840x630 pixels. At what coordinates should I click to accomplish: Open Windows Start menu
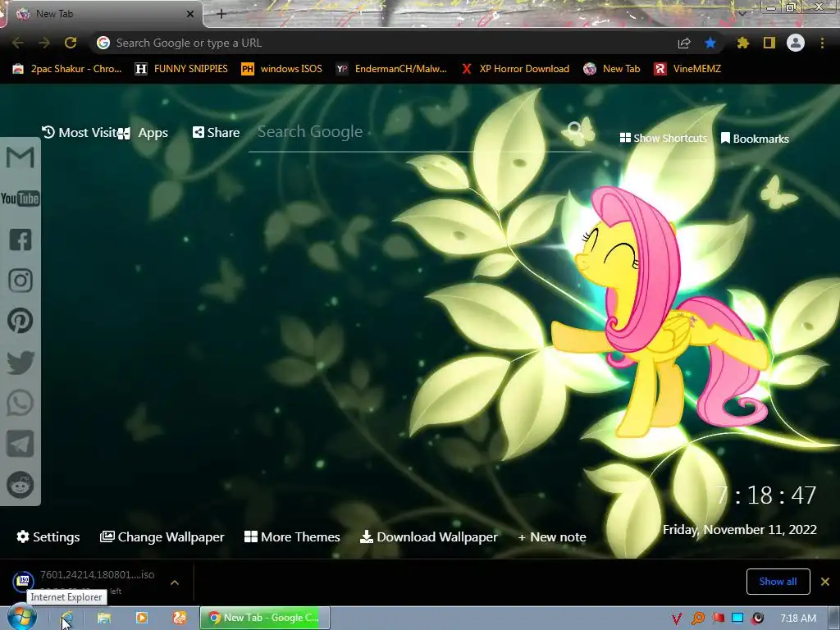pos(22,618)
